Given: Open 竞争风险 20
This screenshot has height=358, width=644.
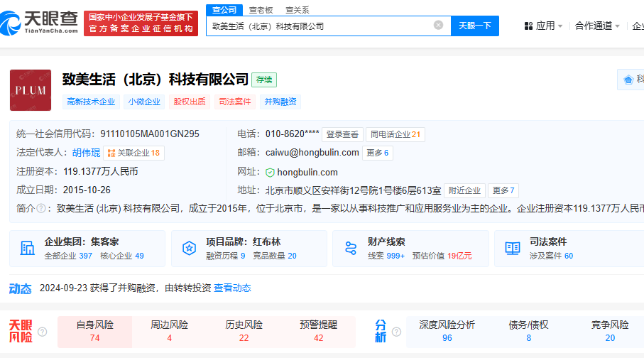Looking at the screenshot, I should coord(610,332).
